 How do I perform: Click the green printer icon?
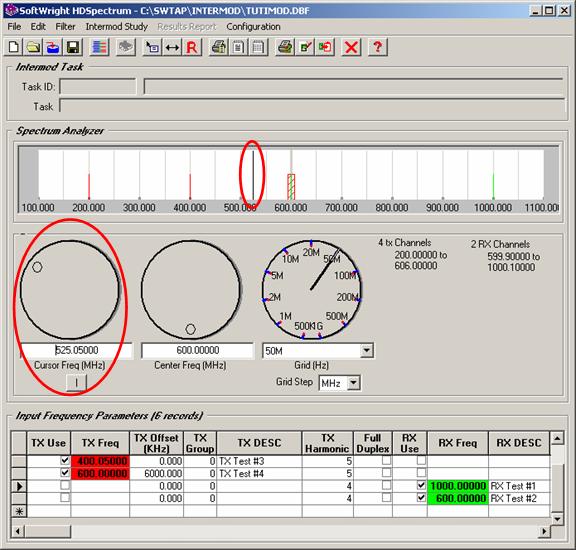tap(285, 47)
